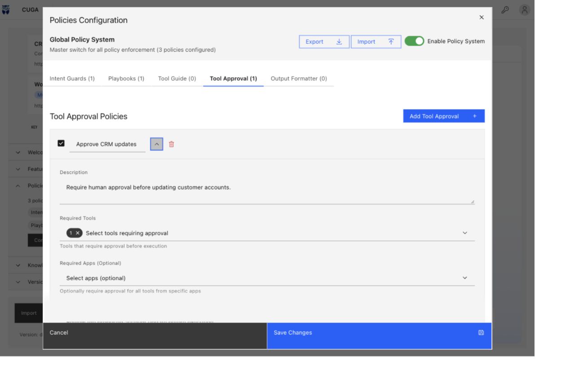Open the Required Apps dropdown
The height and width of the screenshot is (392, 588).
point(267,278)
